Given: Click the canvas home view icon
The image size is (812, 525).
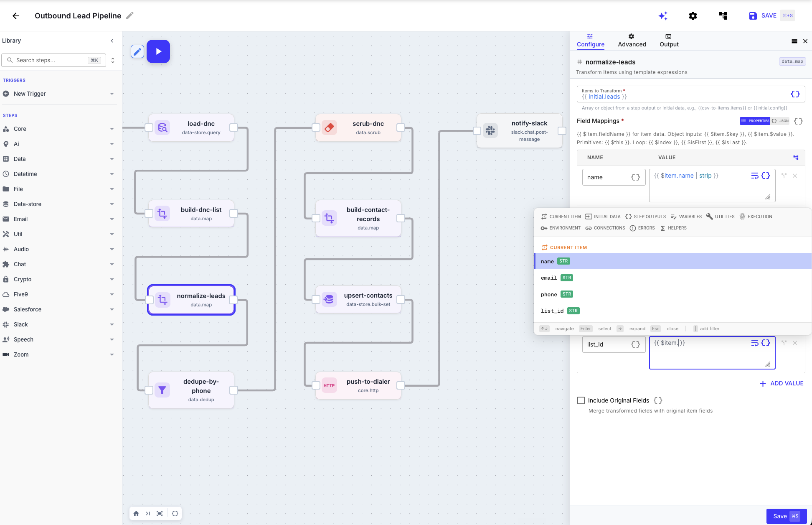Looking at the screenshot, I should pyautogui.click(x=136, y=513).
